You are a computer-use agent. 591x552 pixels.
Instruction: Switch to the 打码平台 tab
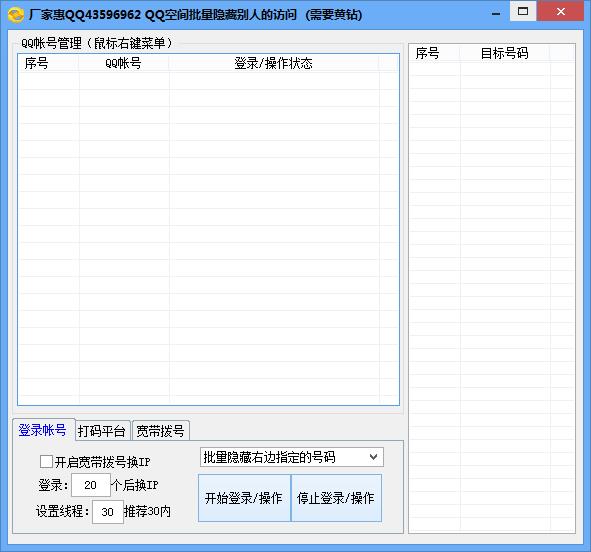click(102, 431)
